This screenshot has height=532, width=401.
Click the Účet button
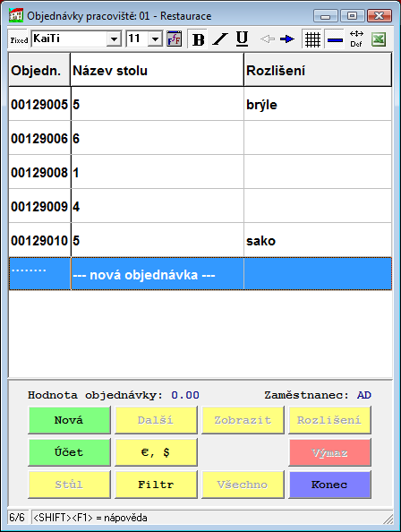tap(69, 452)
